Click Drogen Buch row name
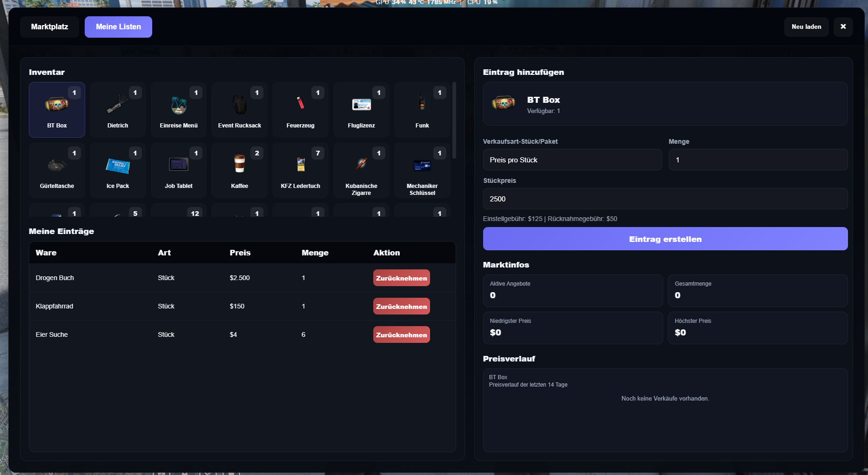868x475 pixels. (x=54, y=278)
